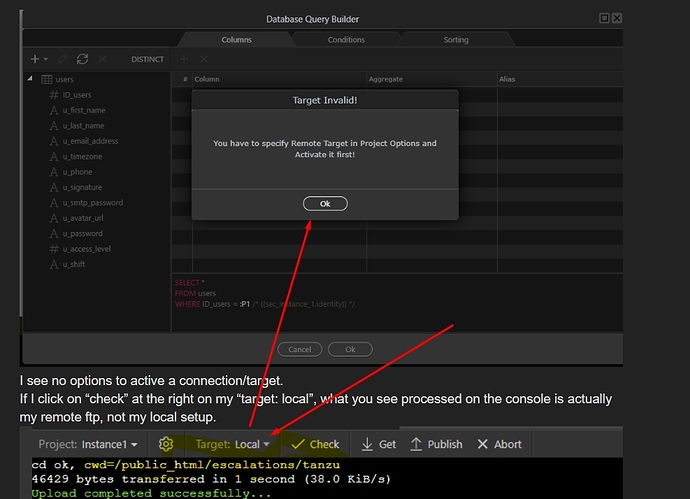Select the u_access_level column

(87, 249)
